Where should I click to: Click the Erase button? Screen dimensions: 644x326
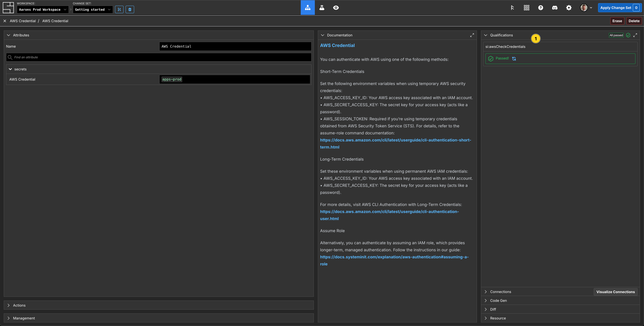(617, 21)
